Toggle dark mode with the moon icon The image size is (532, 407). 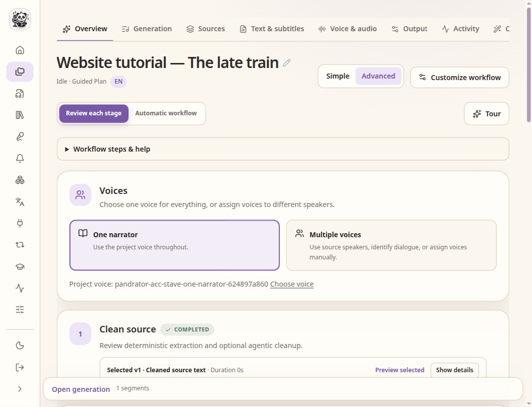[20, 346]
